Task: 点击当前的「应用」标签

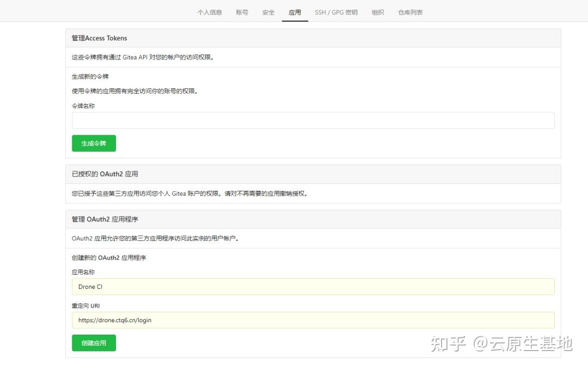Action: (295, 11)
